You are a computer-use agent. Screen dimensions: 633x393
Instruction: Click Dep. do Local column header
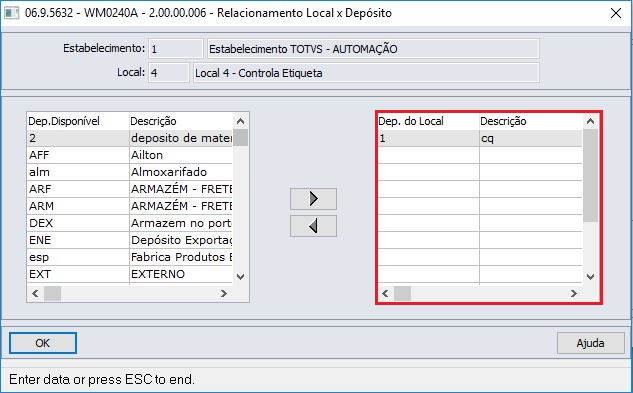coord(428,121)
